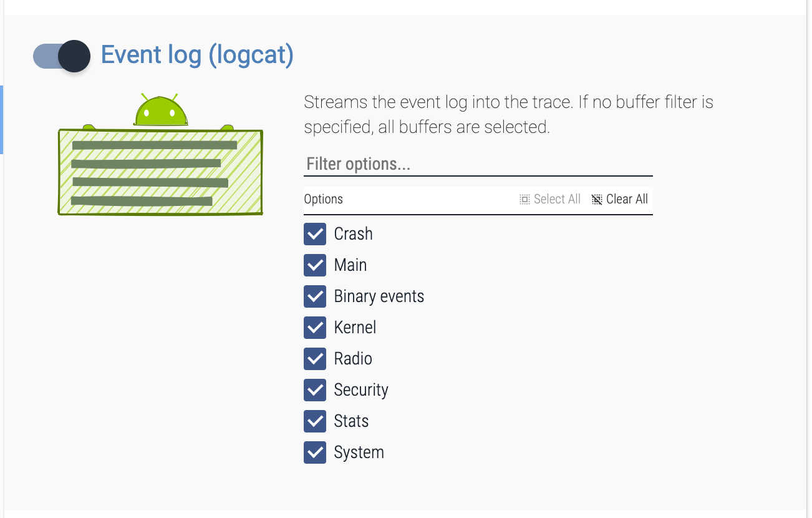
Task: Click the 'Streams the event log' description text
Action: tap(508, 114)
